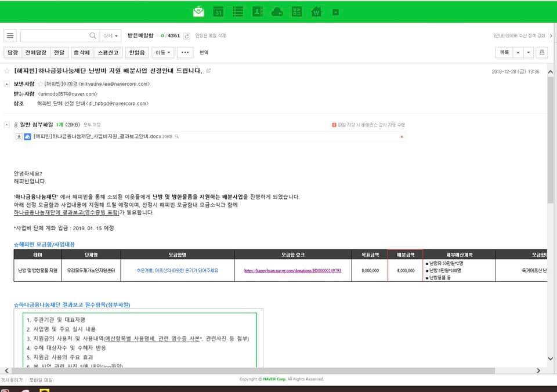557x392 pixels.
Task: Click recipient address urimodo8574@naver.com
Action: pyautogui.click(x=68, y=94)
